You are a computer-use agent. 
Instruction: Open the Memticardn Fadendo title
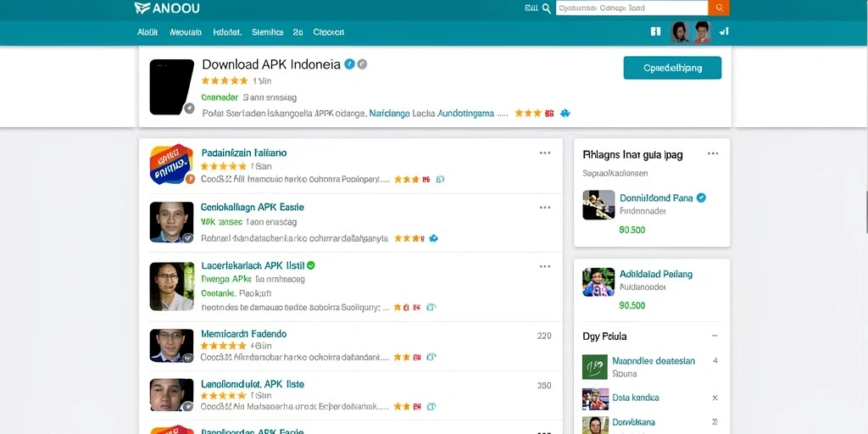pos(244,334)
